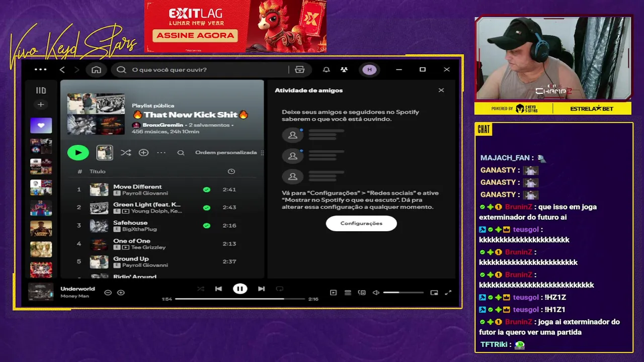Collapse Your Library icon in sidebar

[x=41, y=90]
